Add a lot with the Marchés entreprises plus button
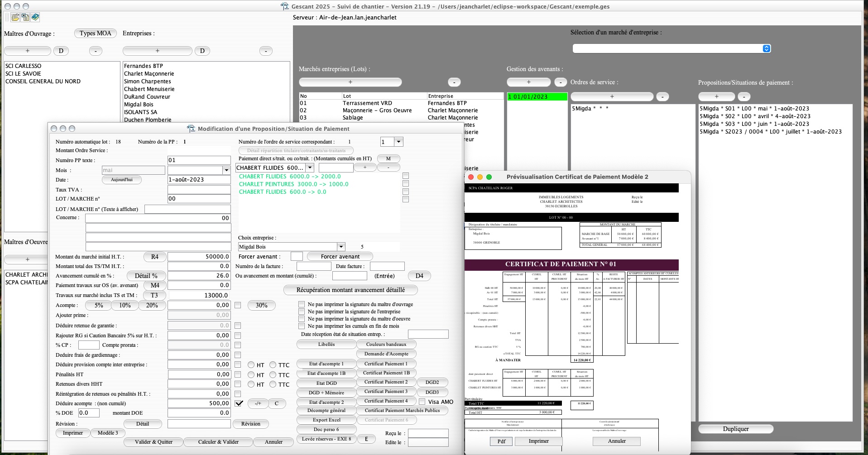Image resolution: width=868 pixels, height=455 pixels. (x=350, y=82)
